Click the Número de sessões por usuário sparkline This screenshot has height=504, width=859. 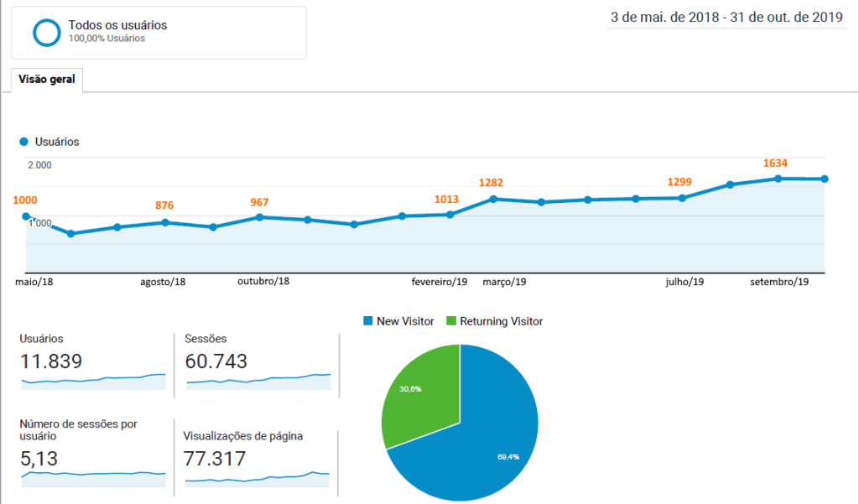pos(92,475)
